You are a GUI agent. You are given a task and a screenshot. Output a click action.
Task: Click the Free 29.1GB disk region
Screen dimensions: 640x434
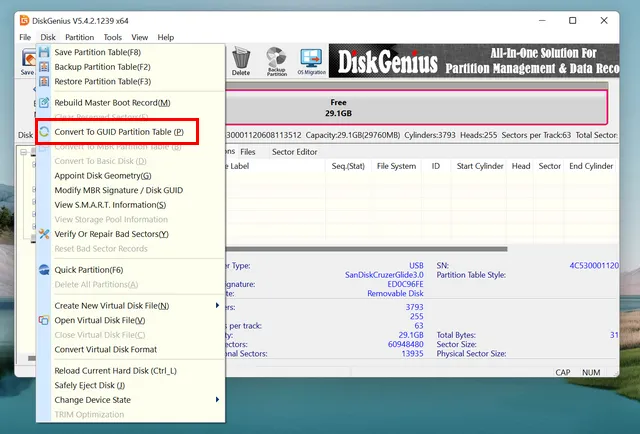[416, 107]
